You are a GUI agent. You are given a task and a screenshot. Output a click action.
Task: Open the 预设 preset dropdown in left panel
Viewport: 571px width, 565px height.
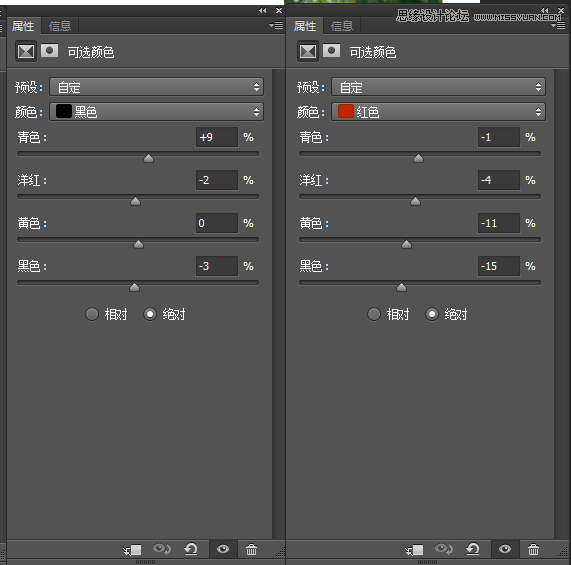pyautogui.click(x=157, y=87)
